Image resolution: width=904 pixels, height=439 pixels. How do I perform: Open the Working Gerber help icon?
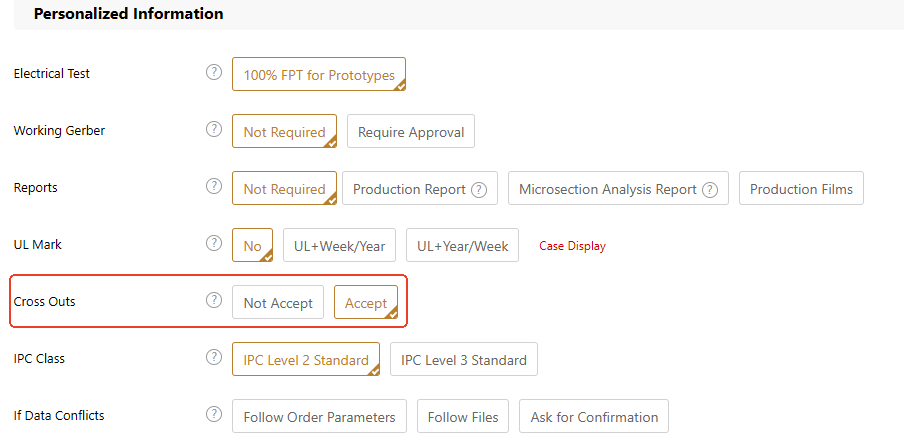point(213,130)
